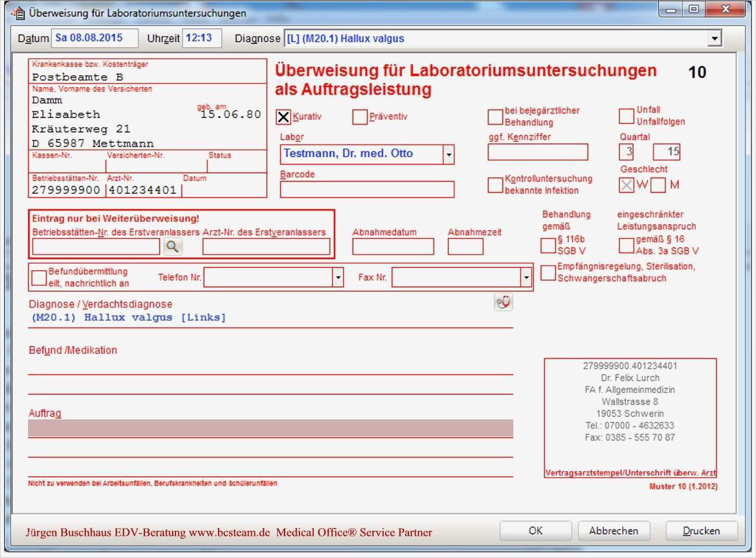Select the Diagnose/Verdachtsdiagnose text line
Image resolution: width=756 pixels, height=558 pixels.
(271, 318)
